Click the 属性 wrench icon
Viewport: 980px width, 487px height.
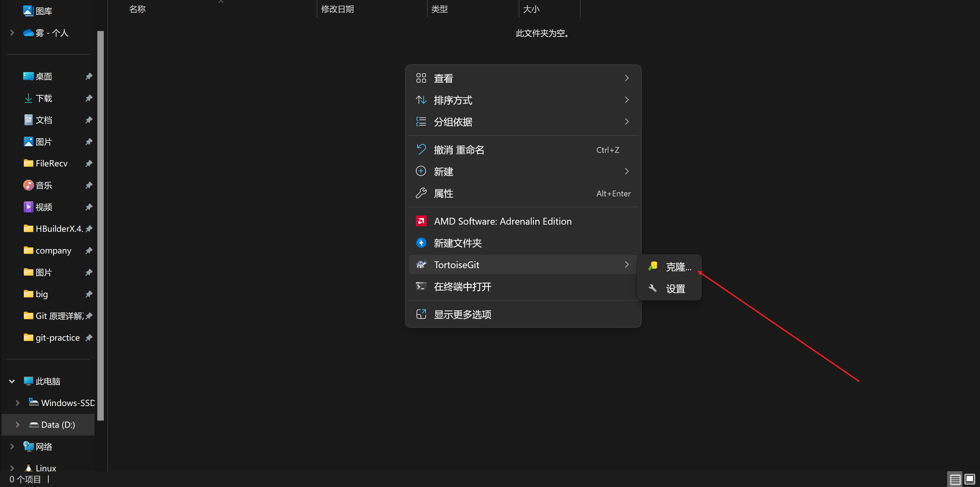tap(421, 193)
